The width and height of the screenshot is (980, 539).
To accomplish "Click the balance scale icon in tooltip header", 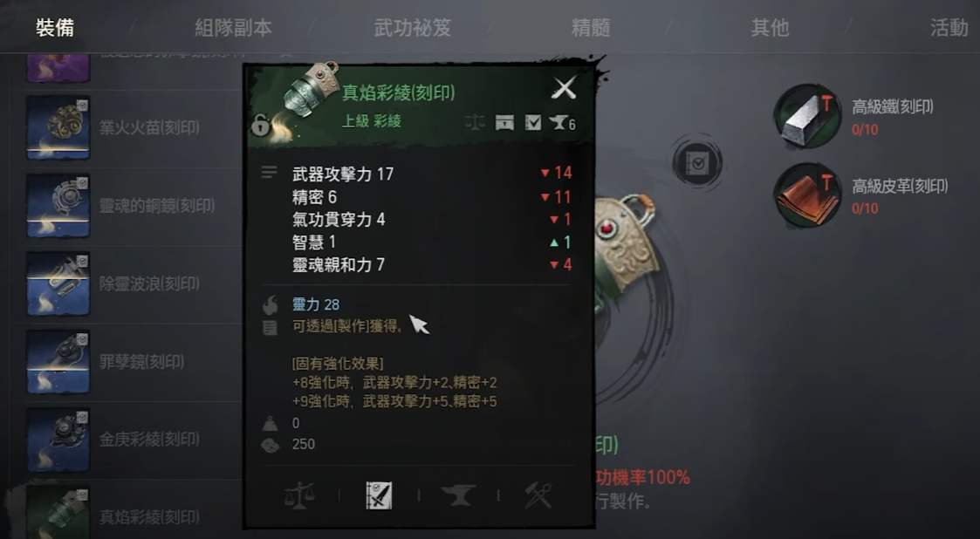I will click(x=475, y=122).
